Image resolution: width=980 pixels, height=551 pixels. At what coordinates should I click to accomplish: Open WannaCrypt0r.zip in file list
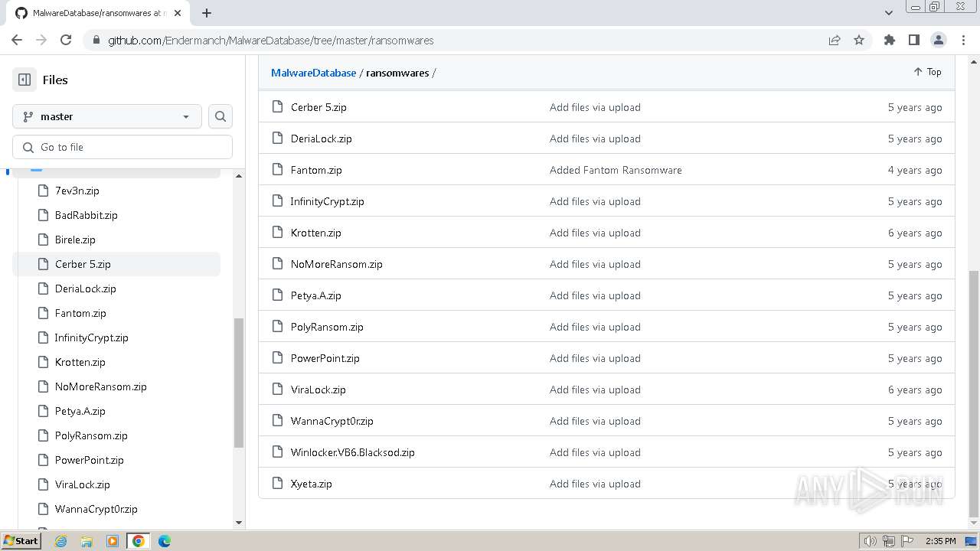pos(332,421)
